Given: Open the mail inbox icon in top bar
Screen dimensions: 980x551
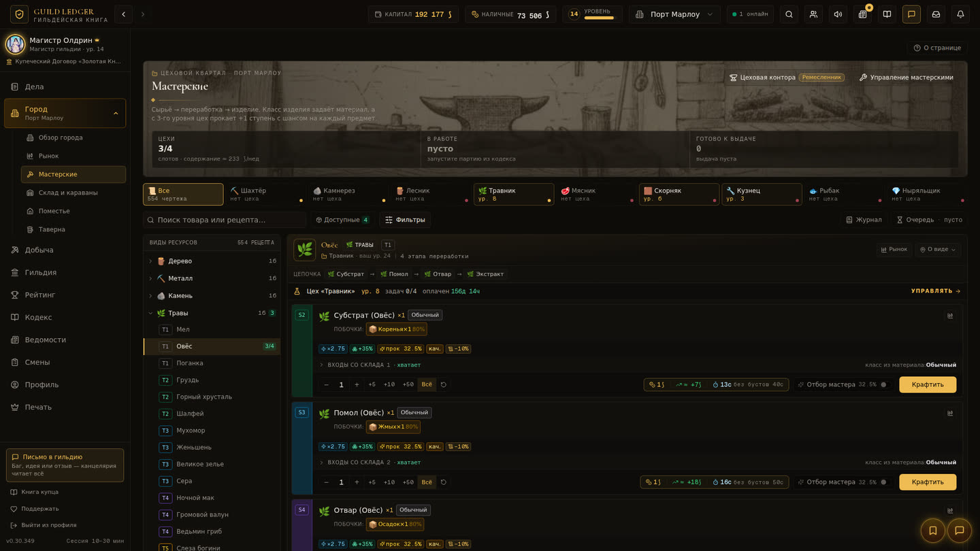Looking at the screenshot, I should [x=936, y=14].
